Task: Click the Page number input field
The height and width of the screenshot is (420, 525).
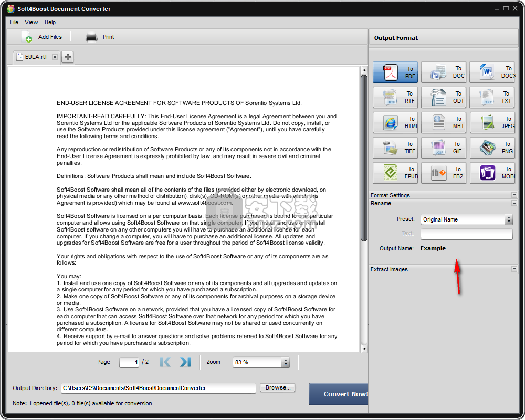Action: coord(129,362)
